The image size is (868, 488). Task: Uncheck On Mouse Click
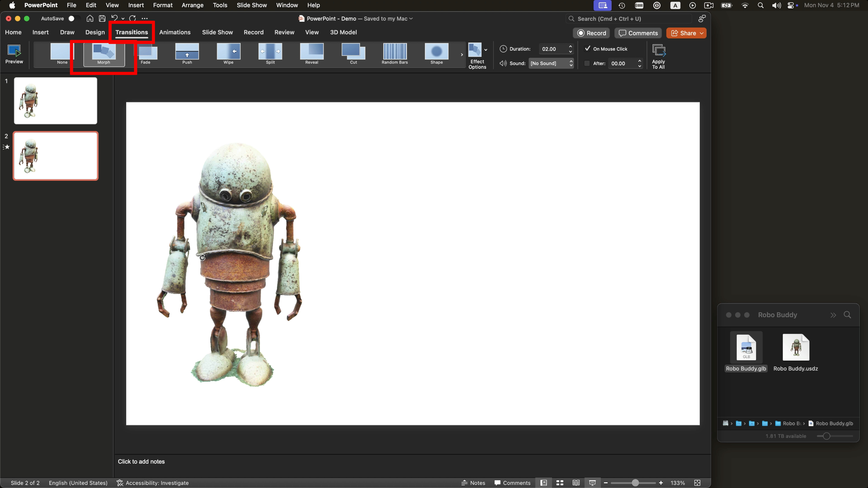tap(587, 49)
